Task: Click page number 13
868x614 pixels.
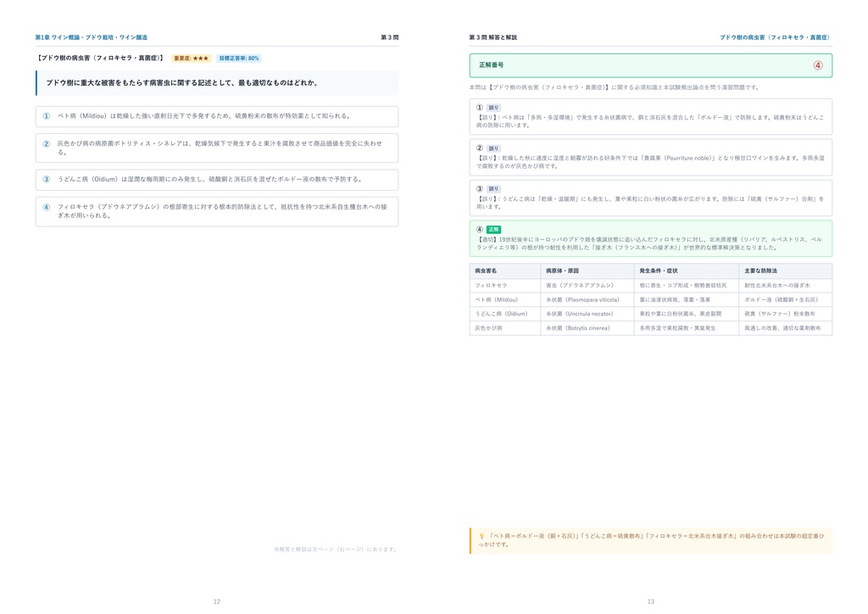Action: point(651,601)
